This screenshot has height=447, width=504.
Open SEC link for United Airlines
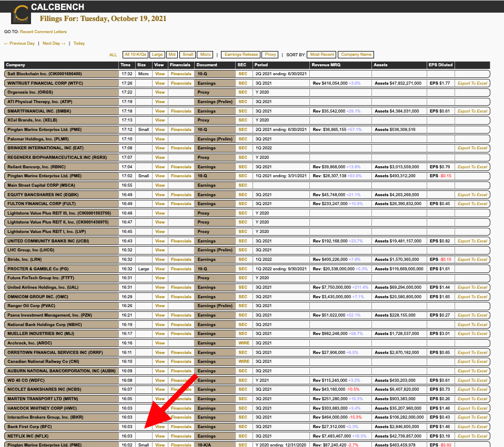click(243, 287)
